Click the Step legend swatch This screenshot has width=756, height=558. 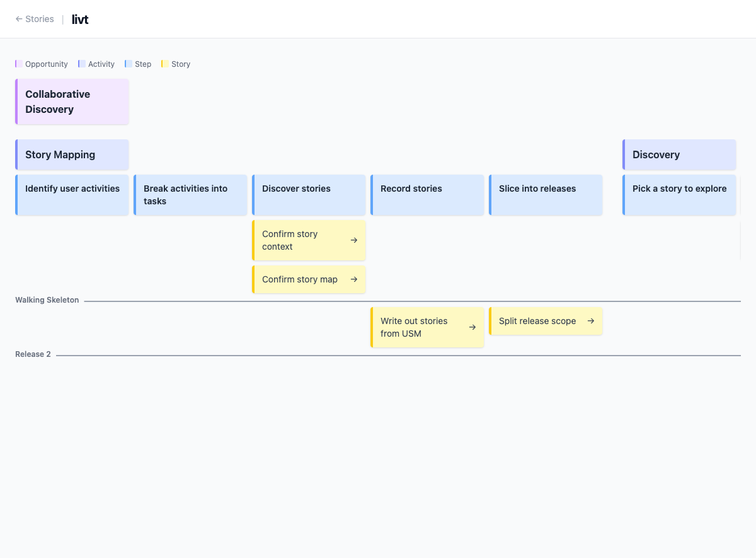tap(129, 64)
